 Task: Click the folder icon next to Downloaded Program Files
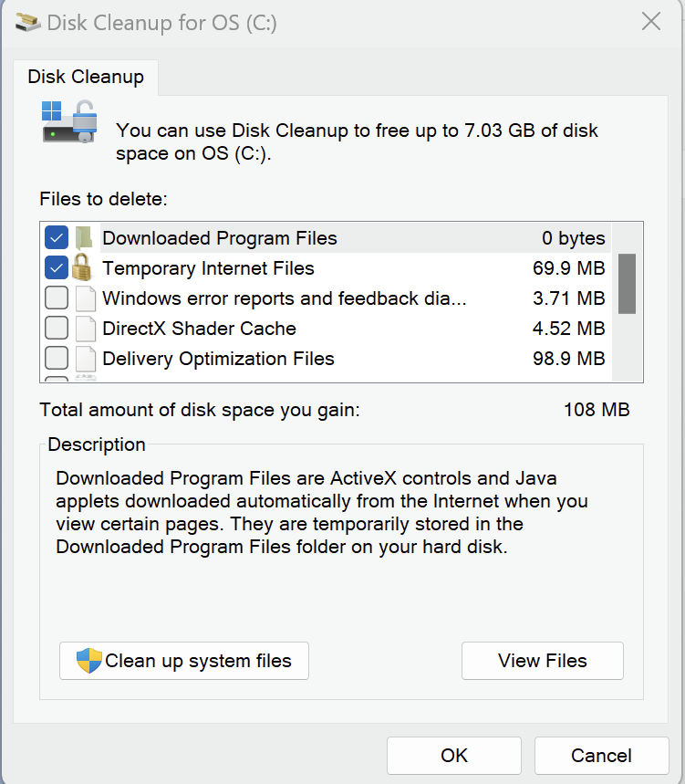coord(85,238)
